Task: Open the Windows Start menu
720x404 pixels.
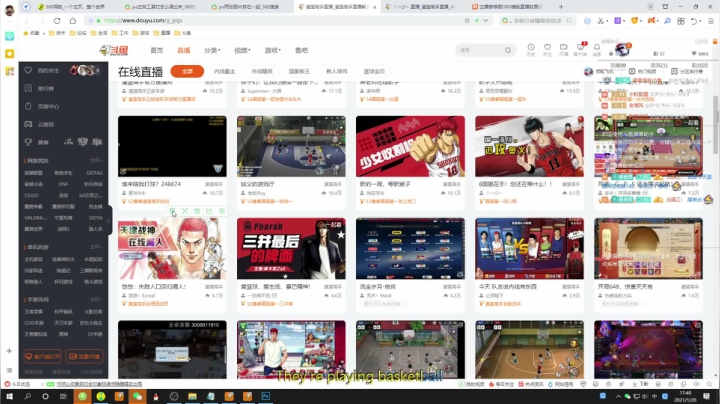Action: [x=9, y=396]
